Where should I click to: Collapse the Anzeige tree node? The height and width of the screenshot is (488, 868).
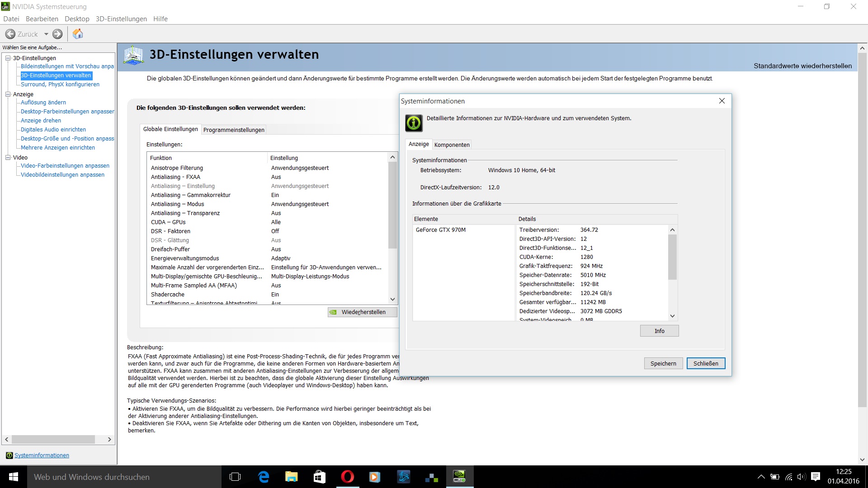(8, 94)
